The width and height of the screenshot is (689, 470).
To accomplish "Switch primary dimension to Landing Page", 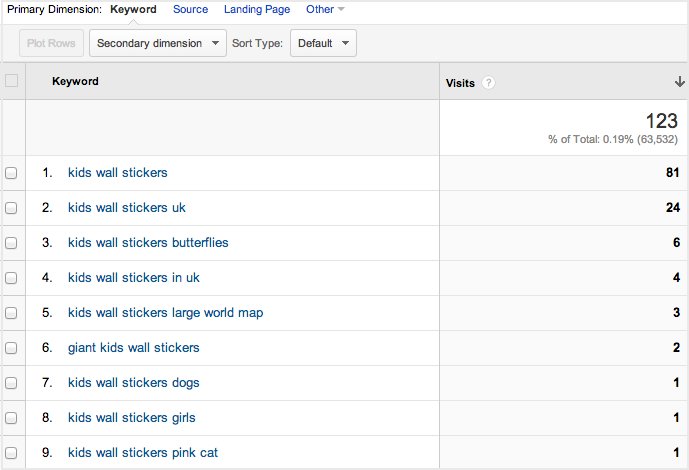I will 257,9.
